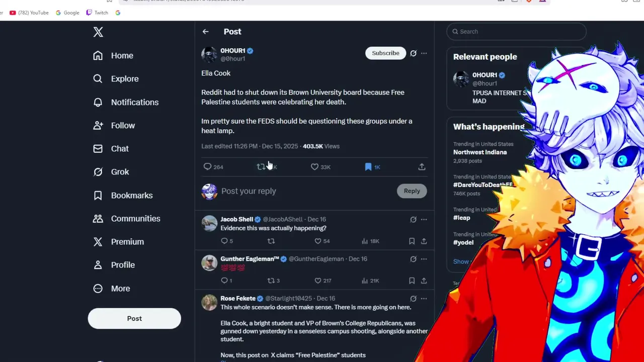The image size is (644, 362).
Task: Open the YouTube bookmark in the browser bar
Action: pos(29,13)
